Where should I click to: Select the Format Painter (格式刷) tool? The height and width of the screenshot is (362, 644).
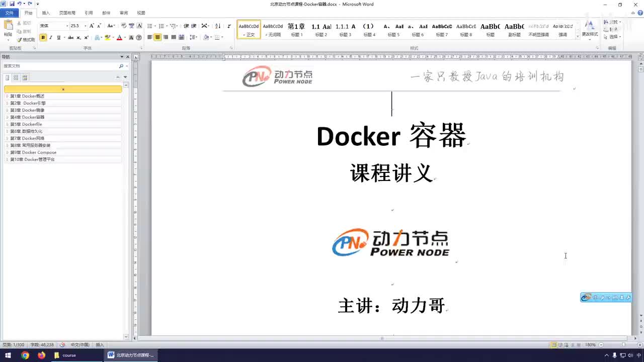point(26,40)
